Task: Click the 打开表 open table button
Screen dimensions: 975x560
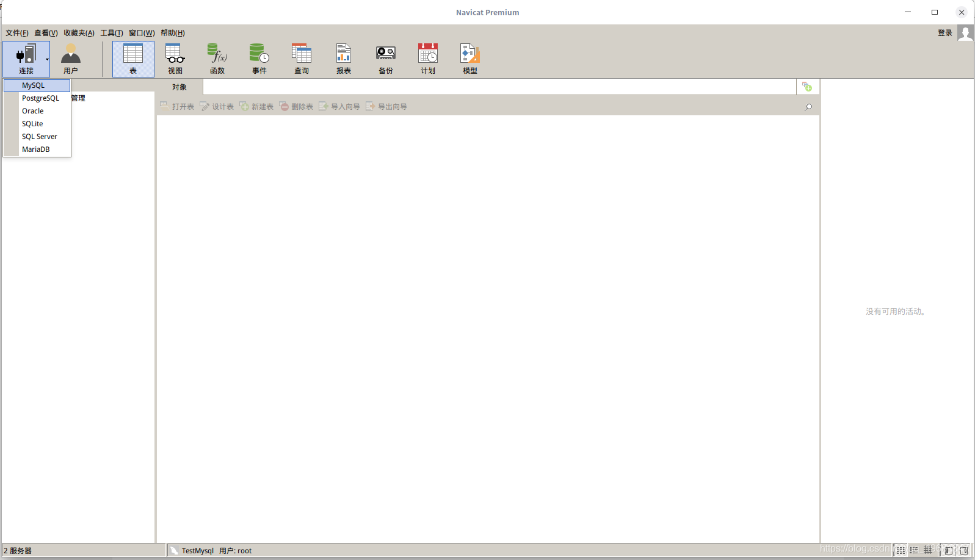Action: click(177, 107)
